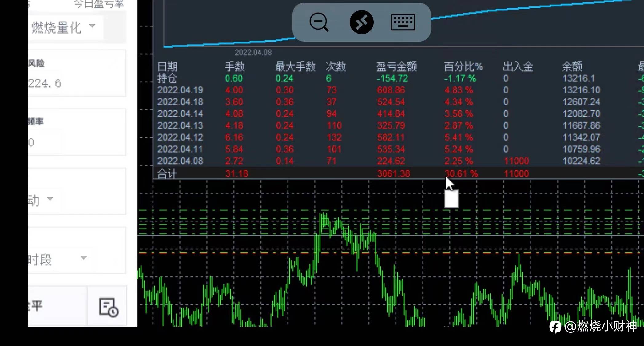Select the 2022.04.19 table row

tap(180, 90)
